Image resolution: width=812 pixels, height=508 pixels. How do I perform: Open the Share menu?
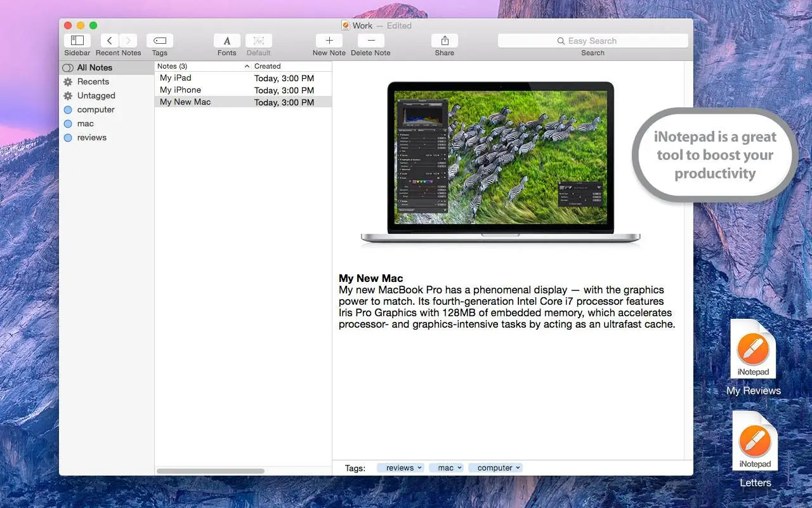tap(445, 41)
